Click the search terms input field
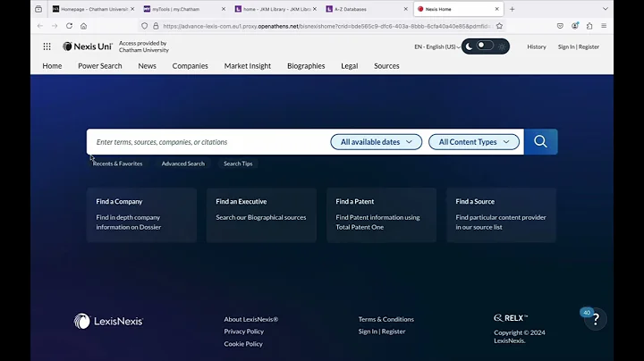 [209, 142]
